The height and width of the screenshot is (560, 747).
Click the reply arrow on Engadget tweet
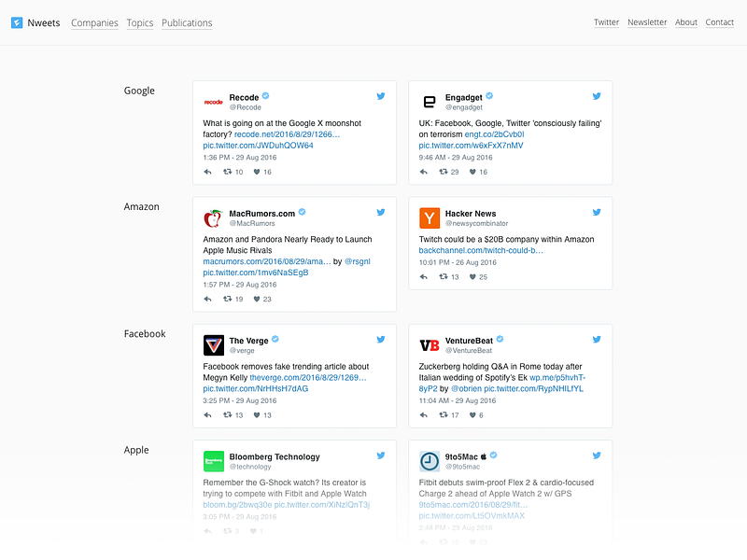(423, 172)
